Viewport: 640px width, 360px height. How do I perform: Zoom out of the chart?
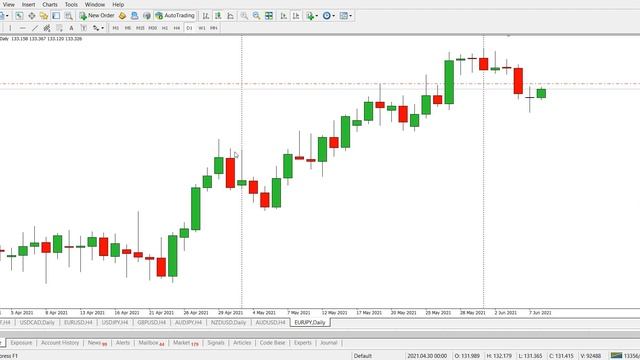click(x=256, y=16)
